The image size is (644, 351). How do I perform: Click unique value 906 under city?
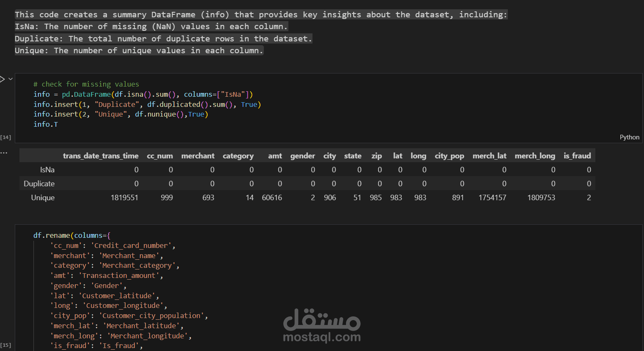pos(330,198)
